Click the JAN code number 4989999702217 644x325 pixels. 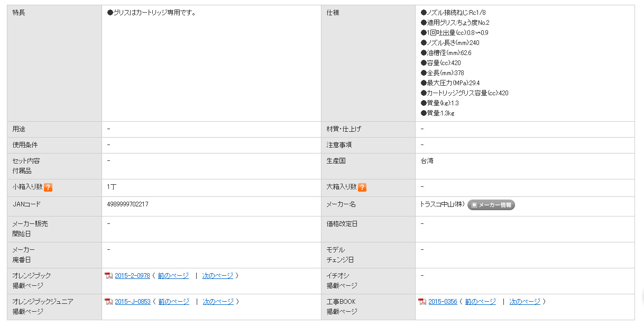click(127, 204)
